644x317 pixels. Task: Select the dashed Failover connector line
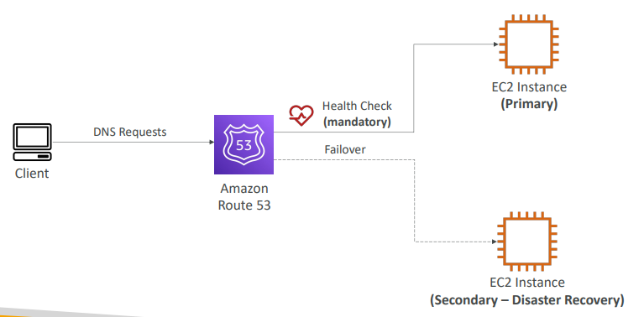click(x=414, y=201)
